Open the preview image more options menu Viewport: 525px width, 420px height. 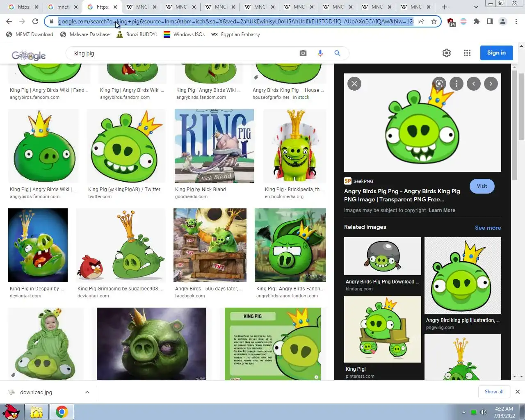456,84
